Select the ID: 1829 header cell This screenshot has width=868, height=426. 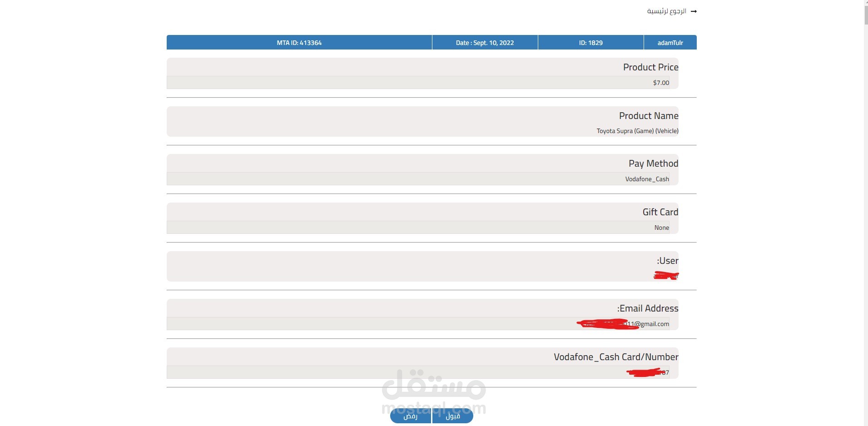(591, 42)
